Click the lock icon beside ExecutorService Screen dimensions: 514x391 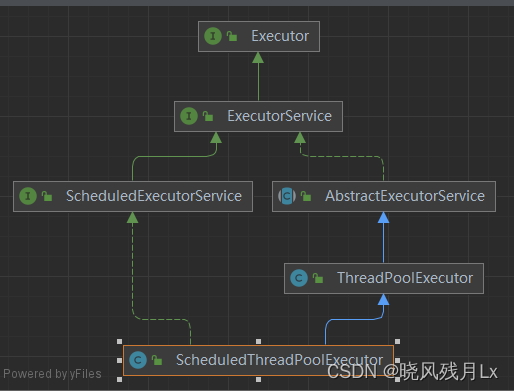(208, 116)
